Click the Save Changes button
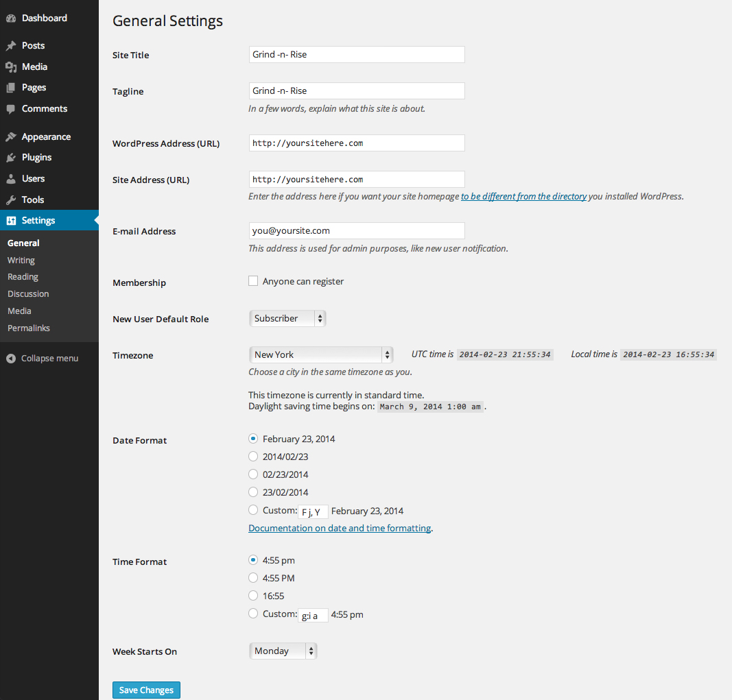Screen dimensions: 732x700 (146, 690)
